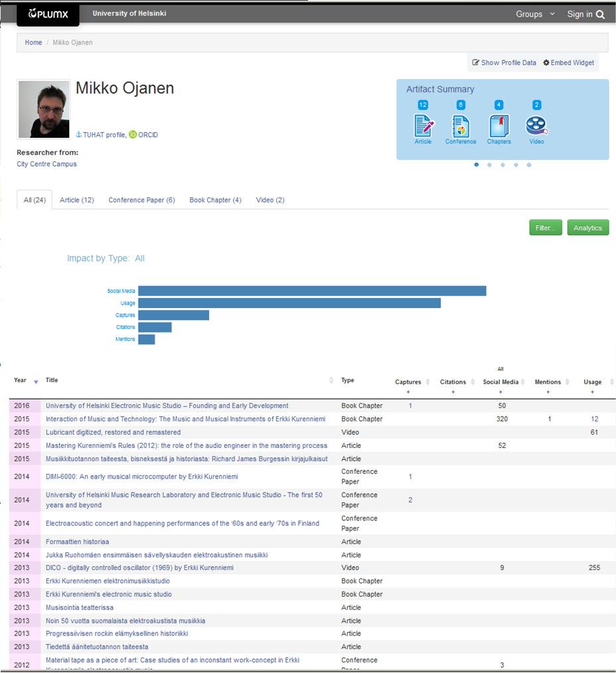This screenshot has height=673, width=616.
Task: Switch to Conference Paper (6) tab
Action: click(141, 200)
